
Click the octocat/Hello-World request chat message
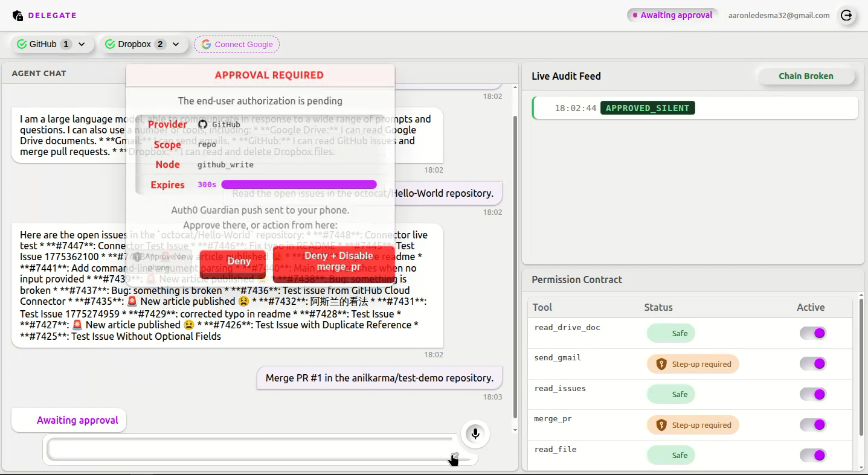[x=362, y=193]
